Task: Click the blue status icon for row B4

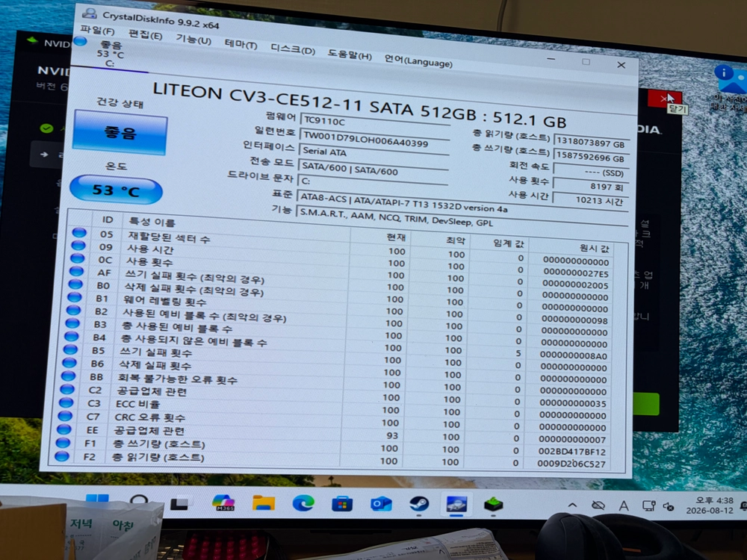Action: (x=72, y=336)
